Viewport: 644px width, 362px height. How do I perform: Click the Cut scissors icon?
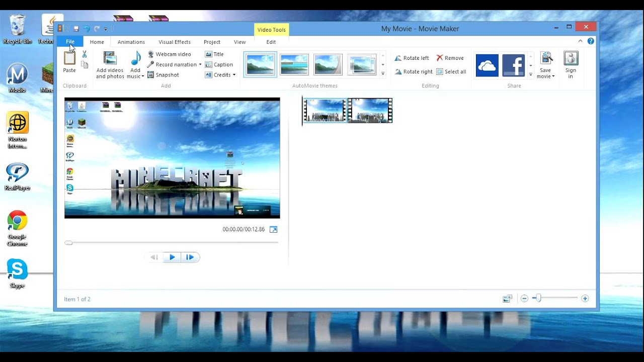click(85, 54)
